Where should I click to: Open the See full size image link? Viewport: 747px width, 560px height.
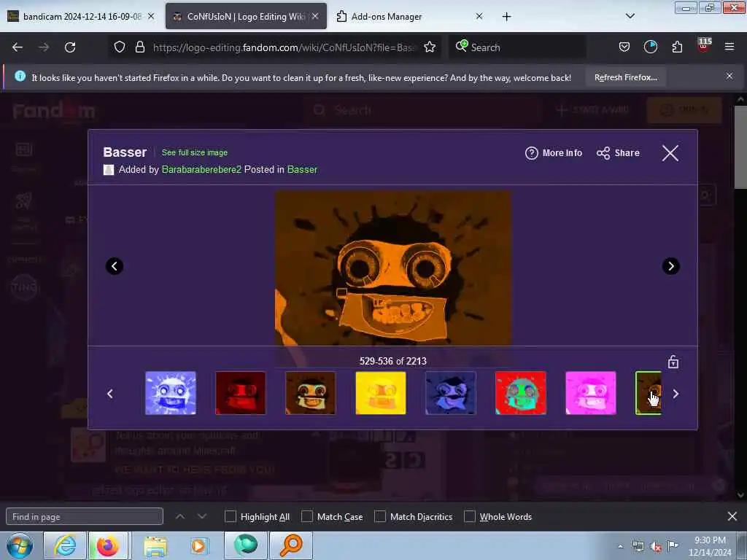(x=194, y=152)
